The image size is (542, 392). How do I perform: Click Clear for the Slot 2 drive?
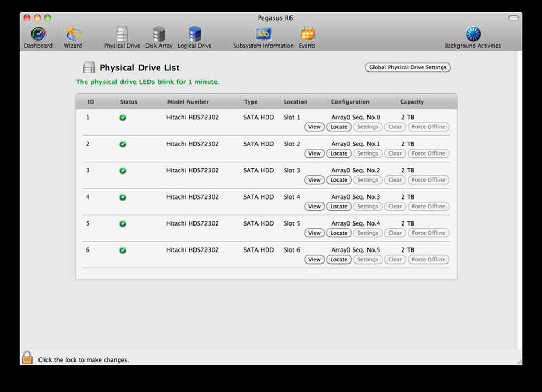click(x=395, y=153)
